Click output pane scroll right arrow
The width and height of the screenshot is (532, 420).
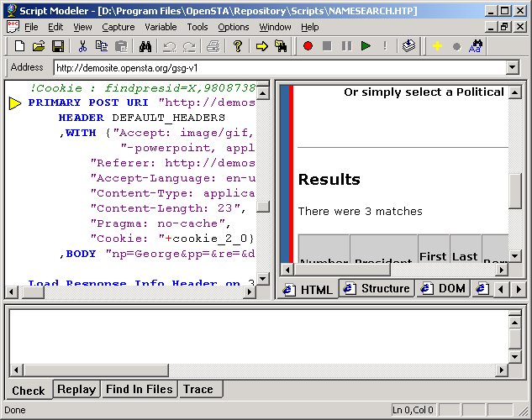point(501,370)
